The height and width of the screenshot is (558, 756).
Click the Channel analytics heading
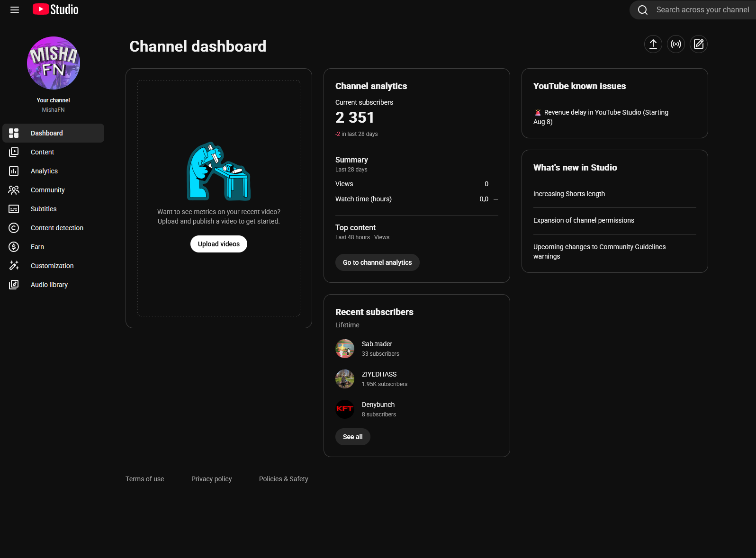pyautogui.click(x=371, y=86)
